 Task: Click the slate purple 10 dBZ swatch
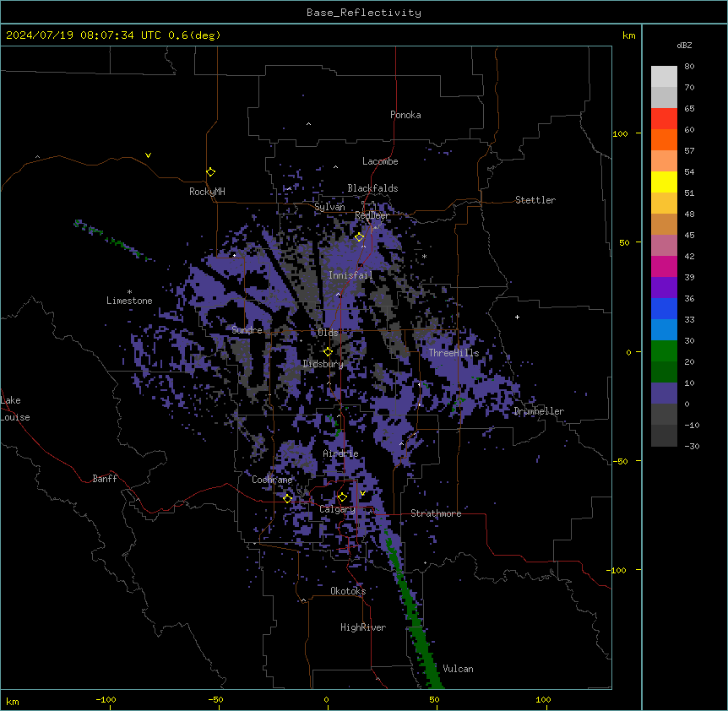(x=664, y=393)
